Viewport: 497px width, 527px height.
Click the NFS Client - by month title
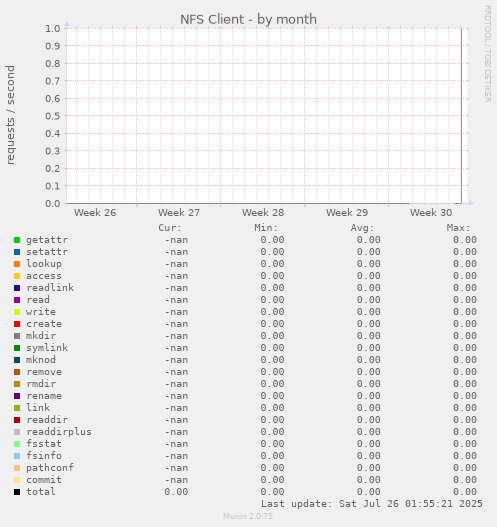click(248, 19)
